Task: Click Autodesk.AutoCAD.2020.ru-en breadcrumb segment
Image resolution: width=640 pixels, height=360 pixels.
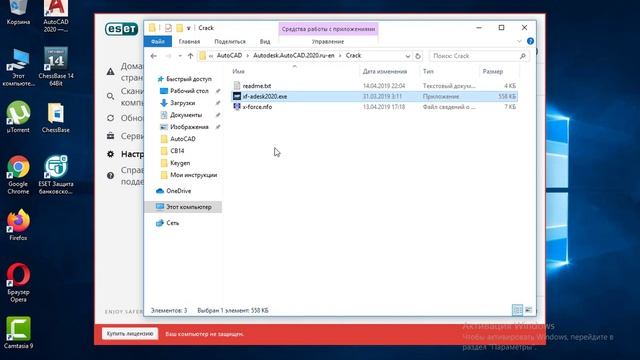Action: [293, 56]
